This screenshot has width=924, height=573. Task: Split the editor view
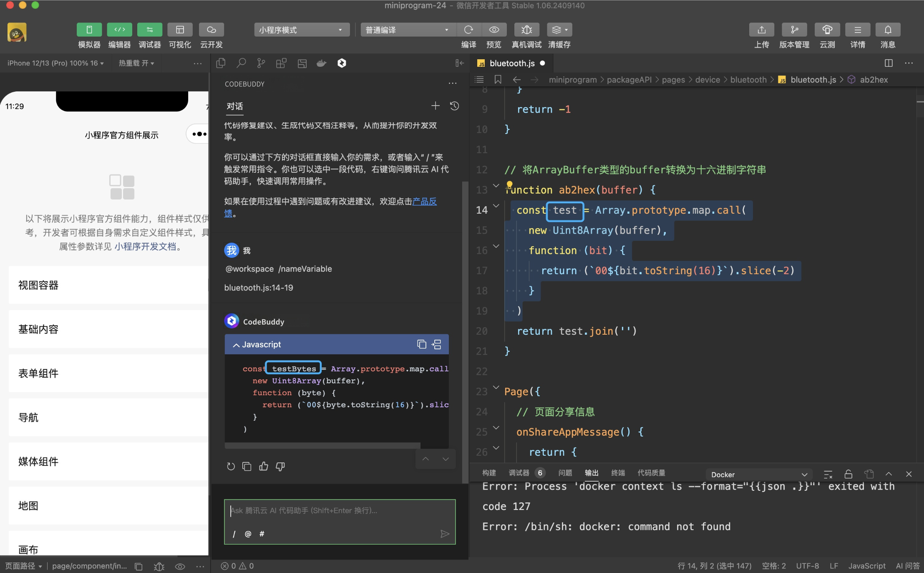pos(889,63)
